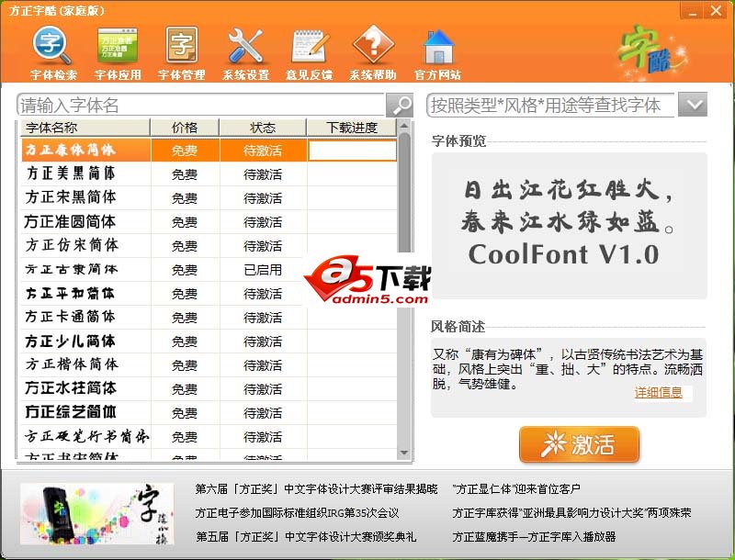Screen dimensions: 735x560
Task: Select the 方正综艺简体 font row
Action: click(x=209, y=413)
